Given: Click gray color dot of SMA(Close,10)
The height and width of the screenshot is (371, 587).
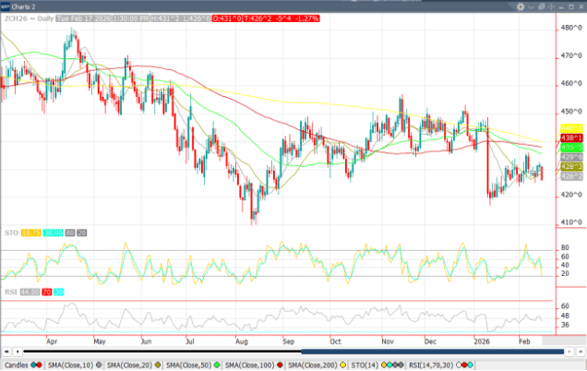Looking at the screenshot, I should [x=99, y=365].
